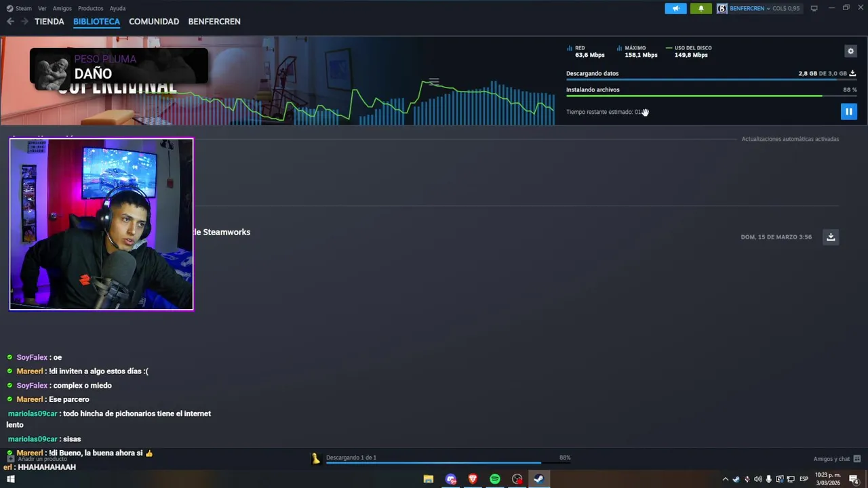Click the Descargando datos progress bar
The image size is (868, 488).
pos(711,79)
